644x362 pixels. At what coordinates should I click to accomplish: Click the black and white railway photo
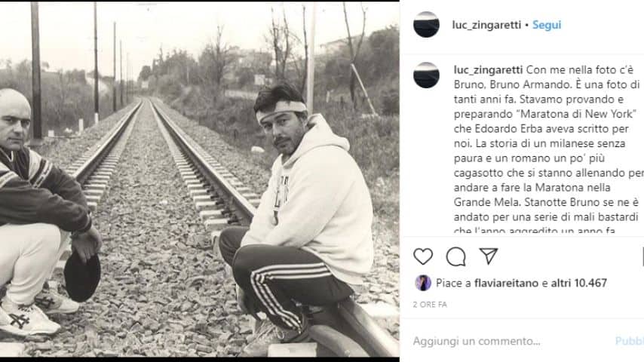pyautogui.click(x=200, y=179)
